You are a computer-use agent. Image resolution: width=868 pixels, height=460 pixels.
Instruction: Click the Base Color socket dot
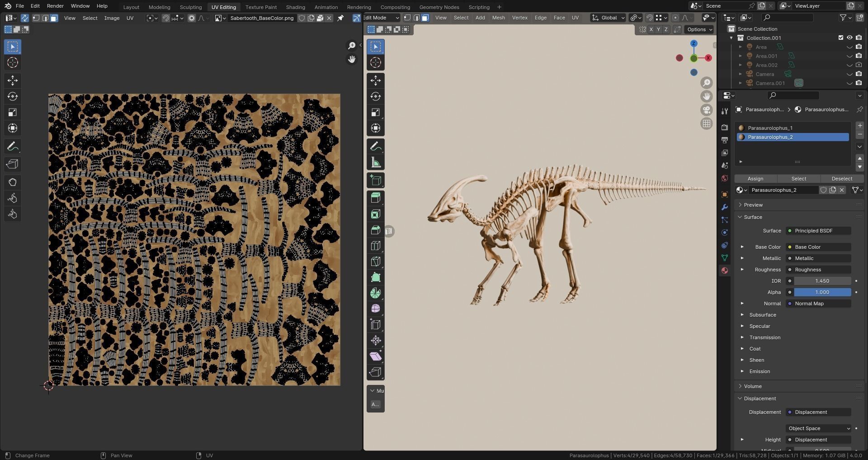coord(790,247)
